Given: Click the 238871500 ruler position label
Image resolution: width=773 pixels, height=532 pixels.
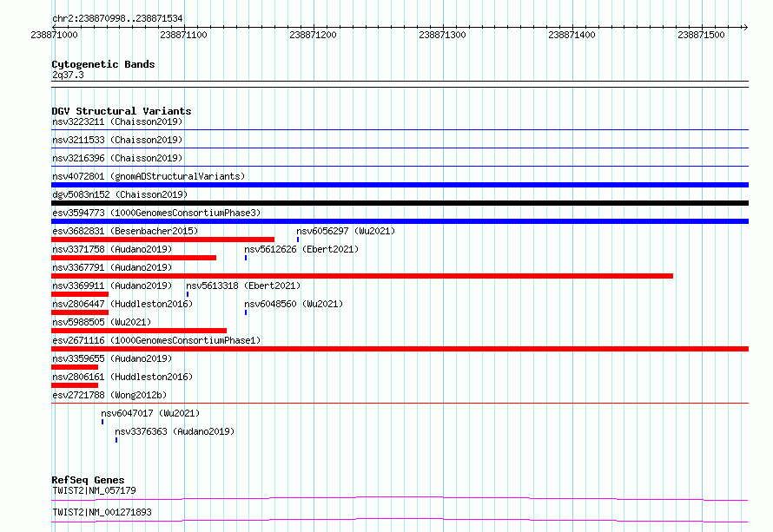Looking at the screenshot, I should point(701,35).
